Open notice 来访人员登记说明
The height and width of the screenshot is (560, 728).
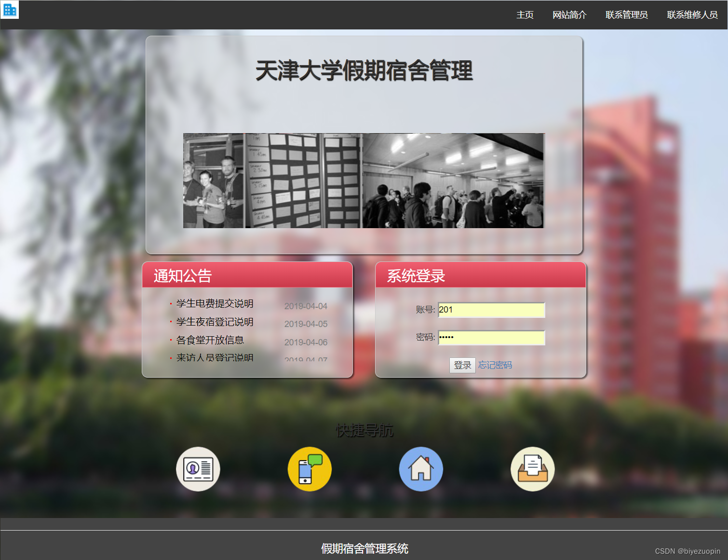(x=215, y=357)
